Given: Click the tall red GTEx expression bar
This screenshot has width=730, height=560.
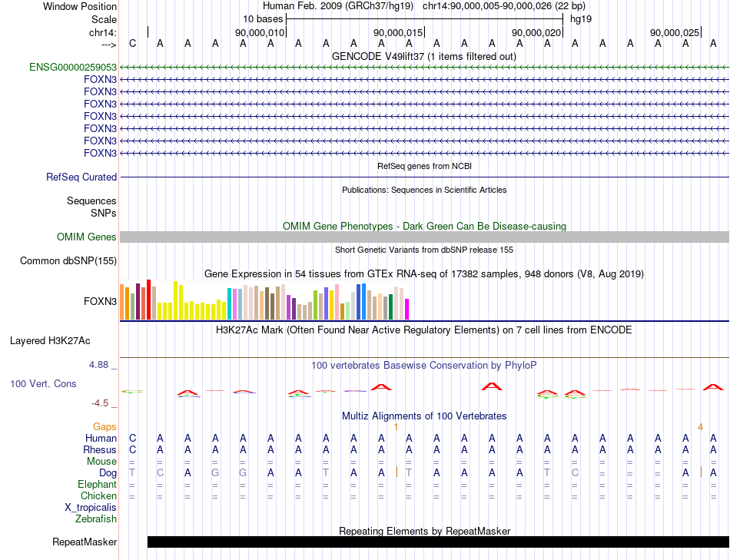Looking at the screenshot, I should tap(148, 300).
